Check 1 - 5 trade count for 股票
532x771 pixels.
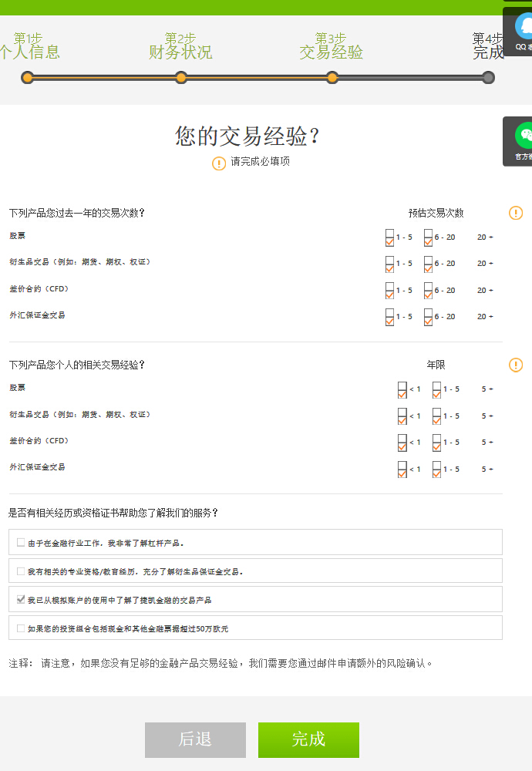[390, 237]
